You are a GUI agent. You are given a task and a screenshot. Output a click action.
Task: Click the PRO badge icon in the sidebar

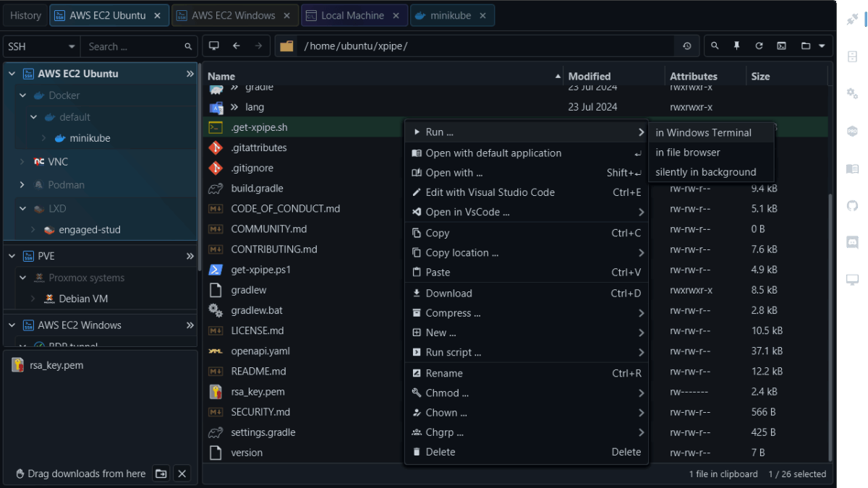click(x=852, y=131)
